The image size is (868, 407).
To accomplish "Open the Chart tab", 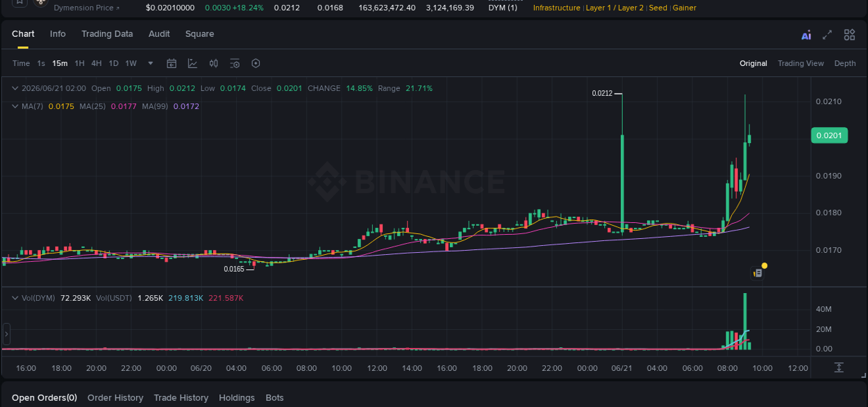I will [x=23, y=34].
